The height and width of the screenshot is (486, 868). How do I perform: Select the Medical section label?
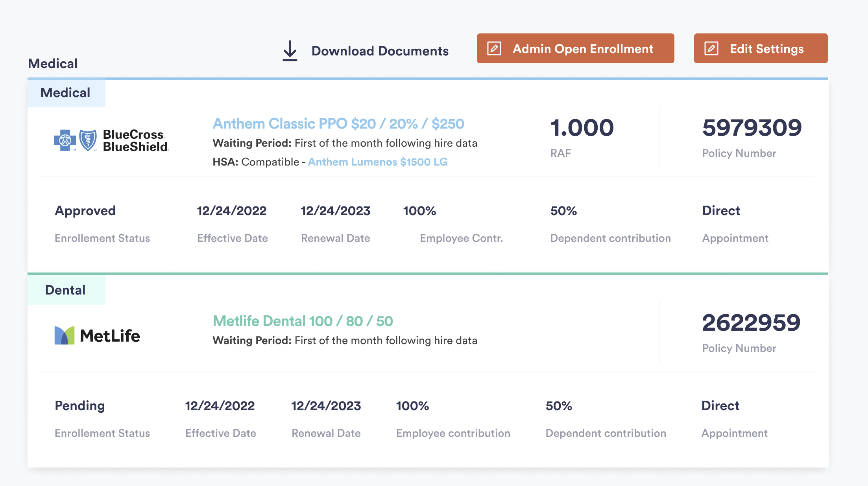pyautogui.click(x=66, y=93)
